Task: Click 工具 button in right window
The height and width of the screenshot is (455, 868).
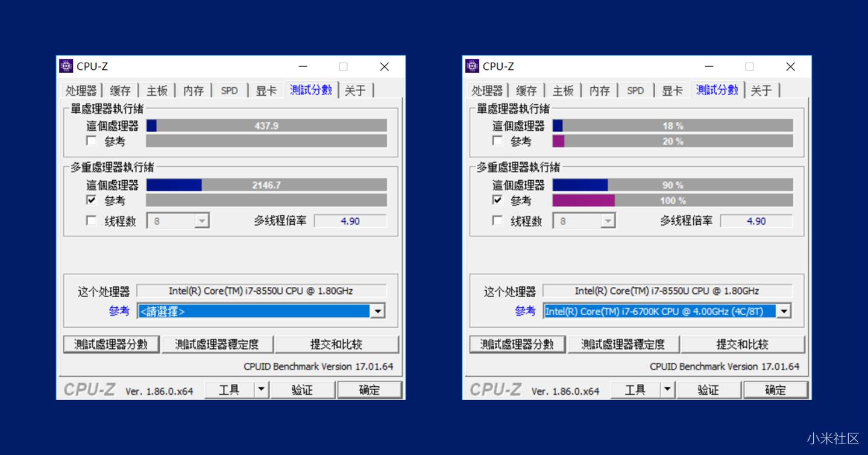Action: point(635,390)
